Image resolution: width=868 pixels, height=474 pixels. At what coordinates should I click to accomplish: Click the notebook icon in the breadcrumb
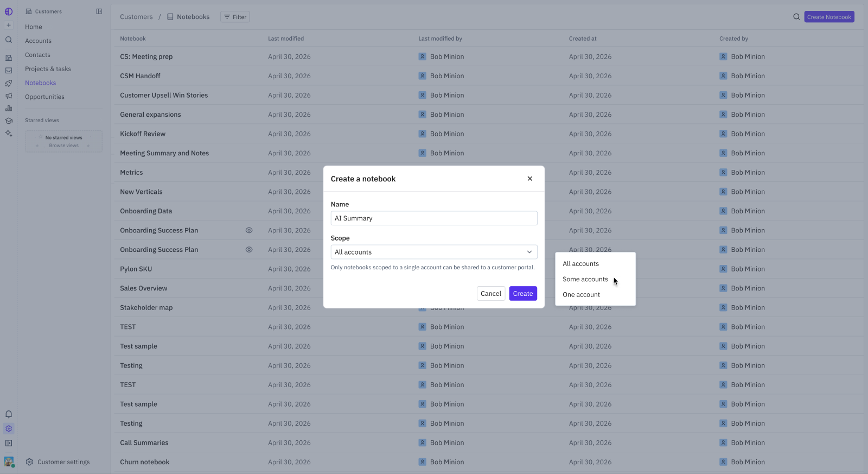point(170,17)
